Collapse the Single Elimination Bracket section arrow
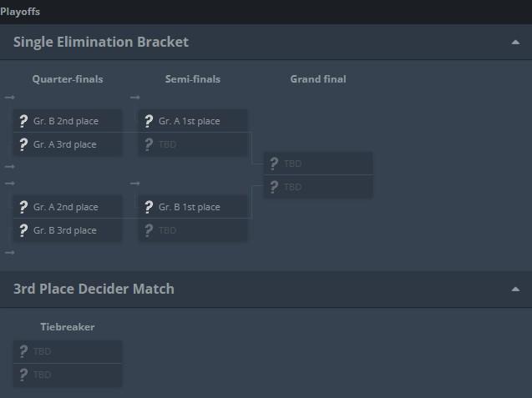 pyautogui.click(x=515, y=43)
